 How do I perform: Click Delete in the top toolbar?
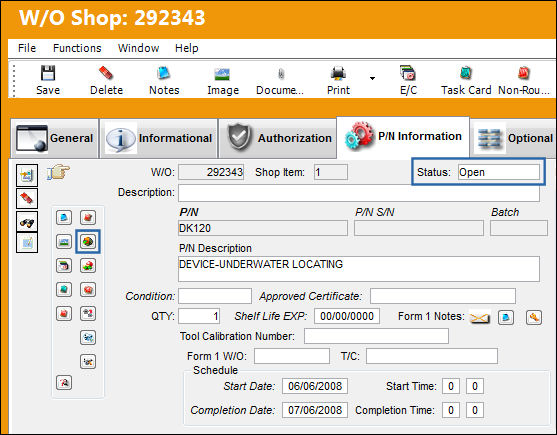click(x=106, y=80)
